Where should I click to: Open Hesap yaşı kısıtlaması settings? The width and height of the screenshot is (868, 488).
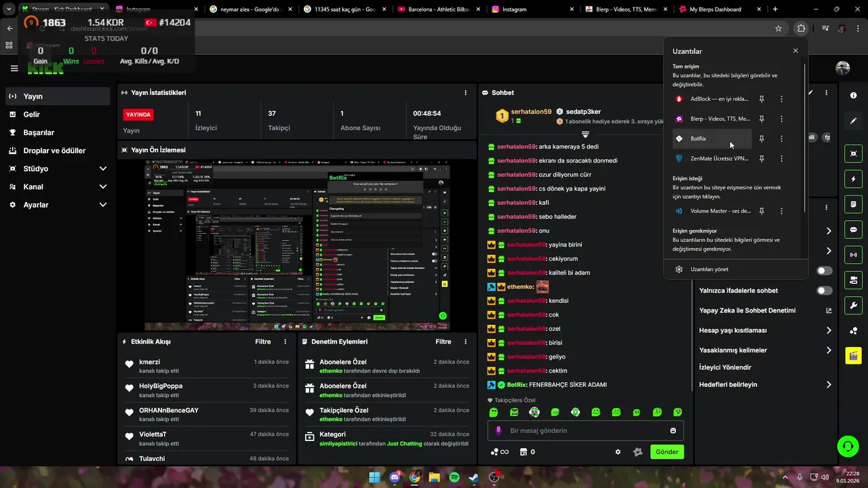pyautogui.click(x=766, y=331)
